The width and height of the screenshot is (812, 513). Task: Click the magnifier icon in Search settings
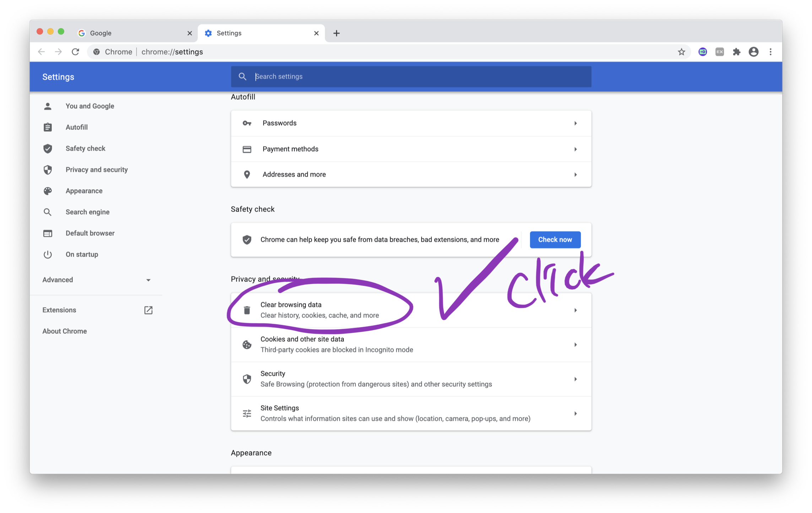pos(242,76)
